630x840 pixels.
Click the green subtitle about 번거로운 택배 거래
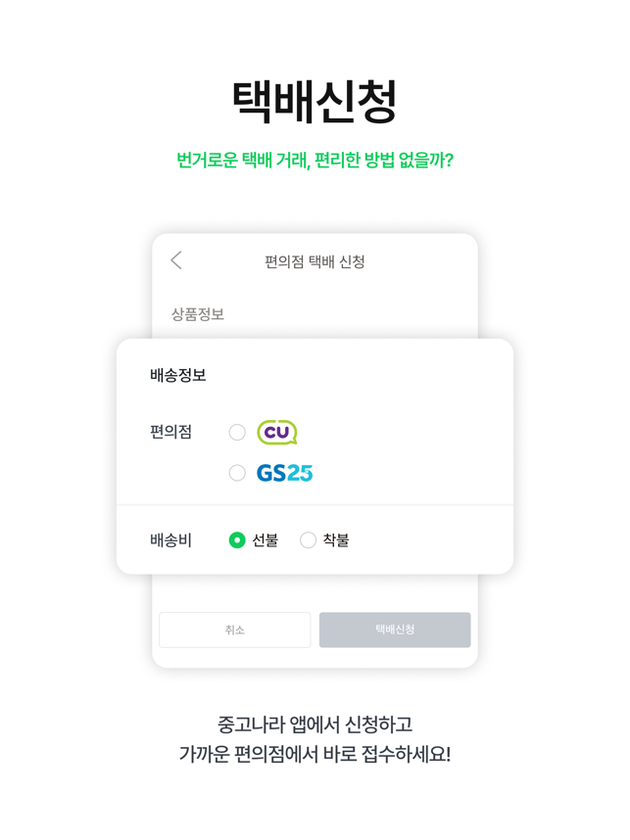coord(315,160)
